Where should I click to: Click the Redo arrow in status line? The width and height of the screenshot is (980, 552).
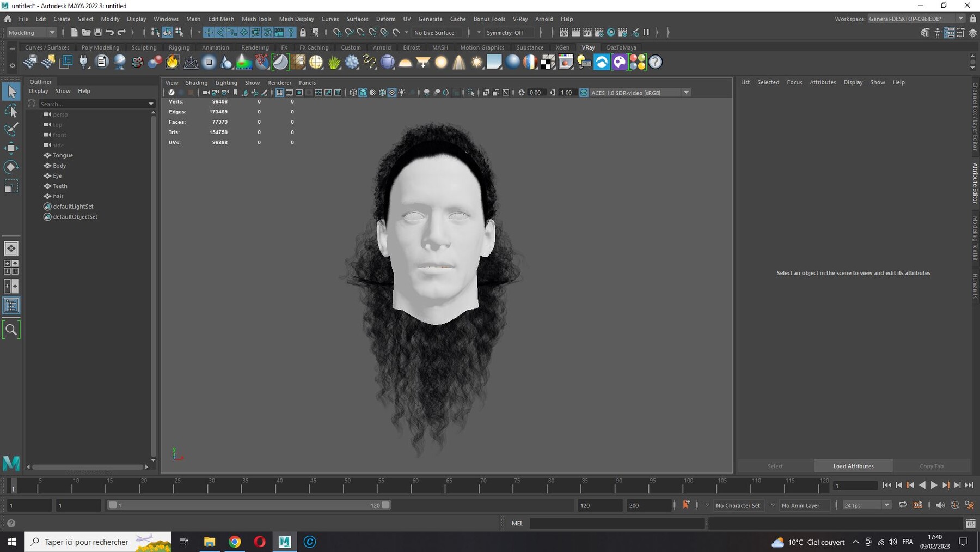pyautogui.click(x=121, y=33)
